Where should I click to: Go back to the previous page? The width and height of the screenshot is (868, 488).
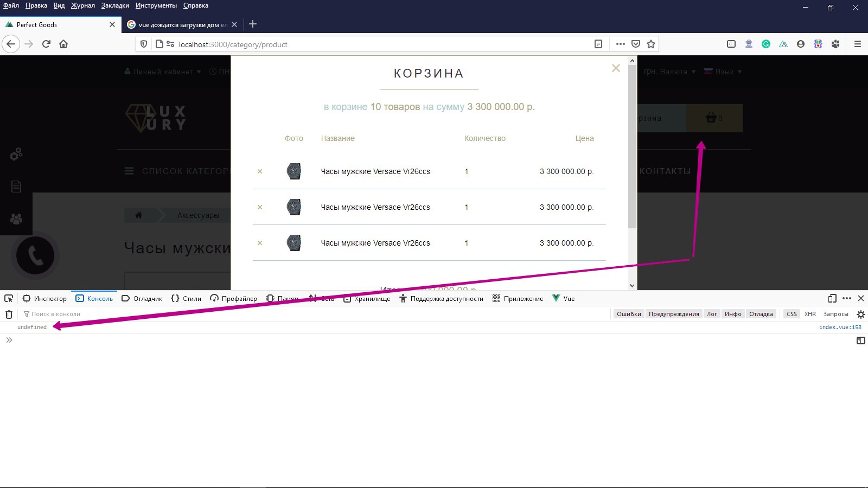click(11, 44)
